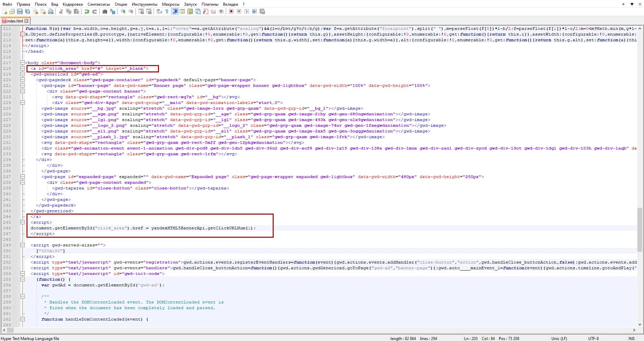This screenshot has height=341, width=644.
Task: Toggle show all characters pilcrow
Action: [x=167, y=12]
